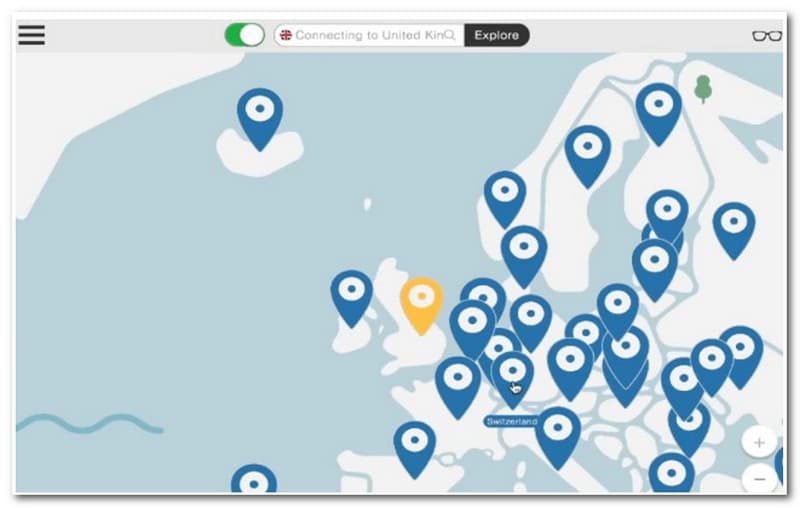Turn off the VPN connection switch
The height and width of the screenshot is (508, 800).
tap(245, 35)
